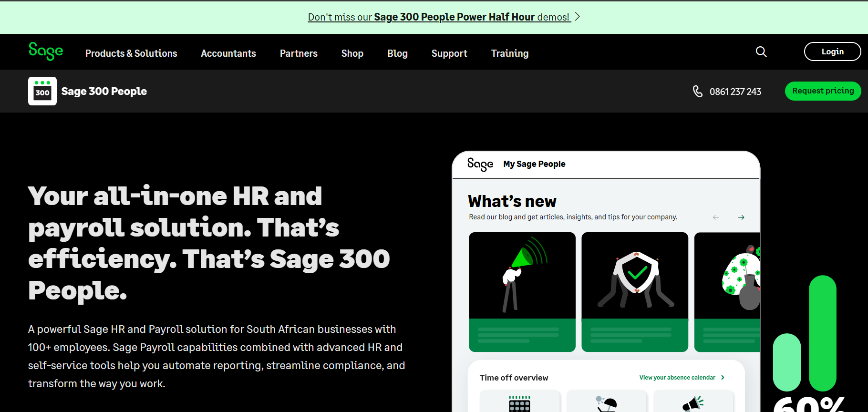Viewport: 868px width, 412px height.
Task: Click the Login button
Action: [832, 51]
